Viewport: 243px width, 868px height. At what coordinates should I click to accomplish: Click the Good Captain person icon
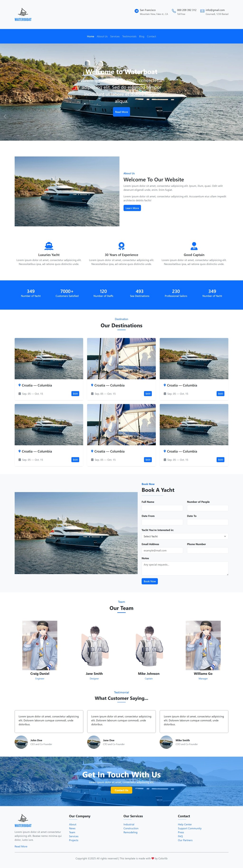coord(194,246)
